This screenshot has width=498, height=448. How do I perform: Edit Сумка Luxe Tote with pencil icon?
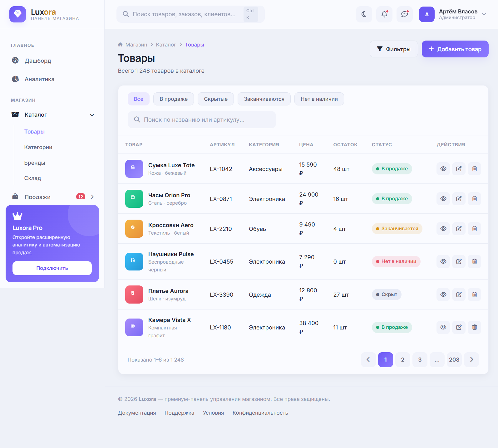459,169
